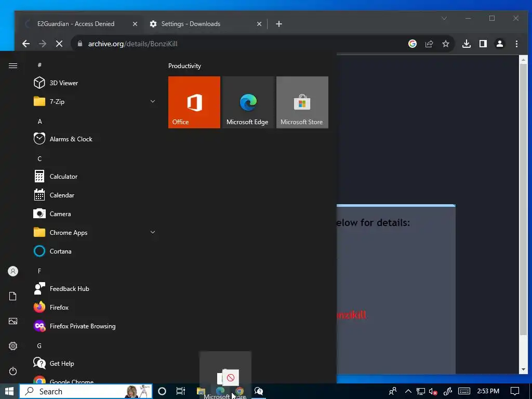The image size is (532, 399).
Task: Toggle Chrome side panel
Action: click(x=483, y=44)
